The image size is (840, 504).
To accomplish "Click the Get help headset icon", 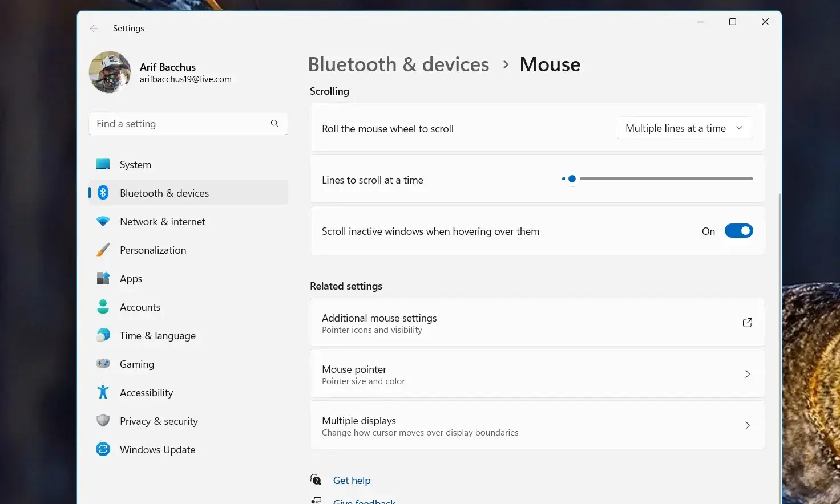I will click(316, 479).
